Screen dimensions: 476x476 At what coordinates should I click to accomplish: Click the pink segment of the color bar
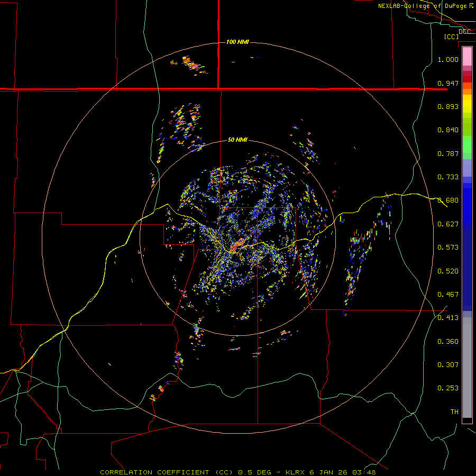[467, 57]
